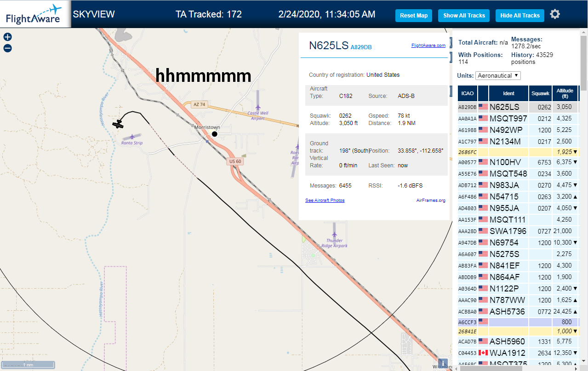Select the SWA1796 aircraft row
Screen dimensions: 588x371
pos(518,231)
